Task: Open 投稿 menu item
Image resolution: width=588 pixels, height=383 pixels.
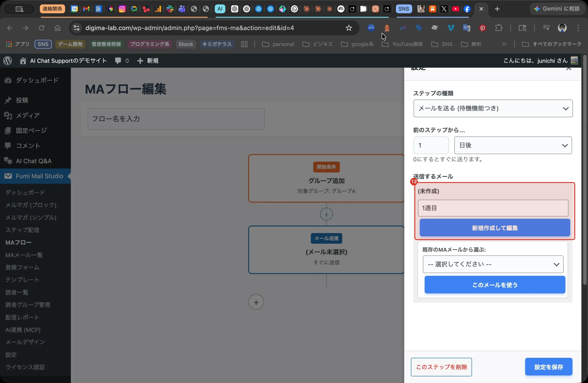Action: coord(35,100)
